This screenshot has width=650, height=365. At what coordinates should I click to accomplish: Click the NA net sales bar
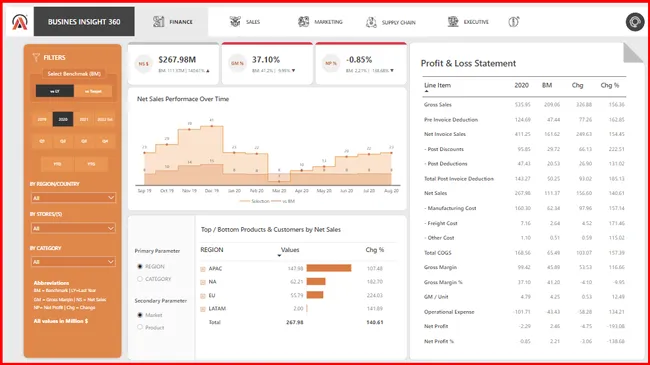pos(316,282)
